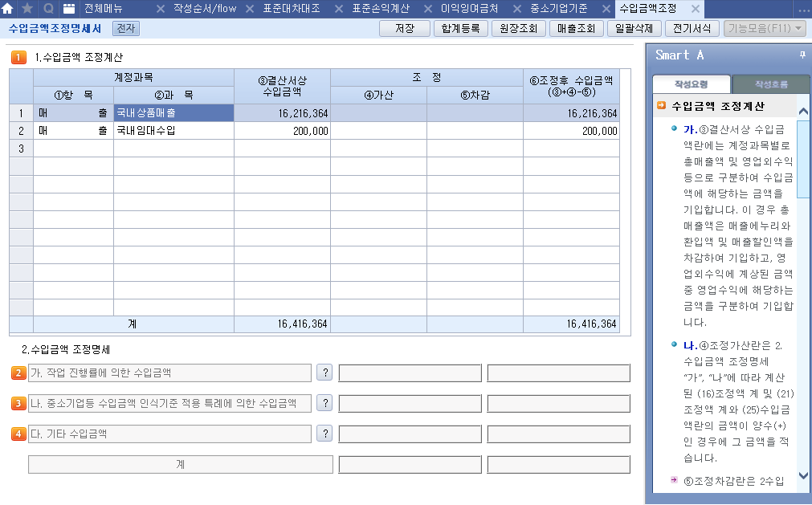The image size is (812, 505).
Task: Click 나. 중소기업등 수입금액 인식기준 field
Action: (x=169, y=403)
